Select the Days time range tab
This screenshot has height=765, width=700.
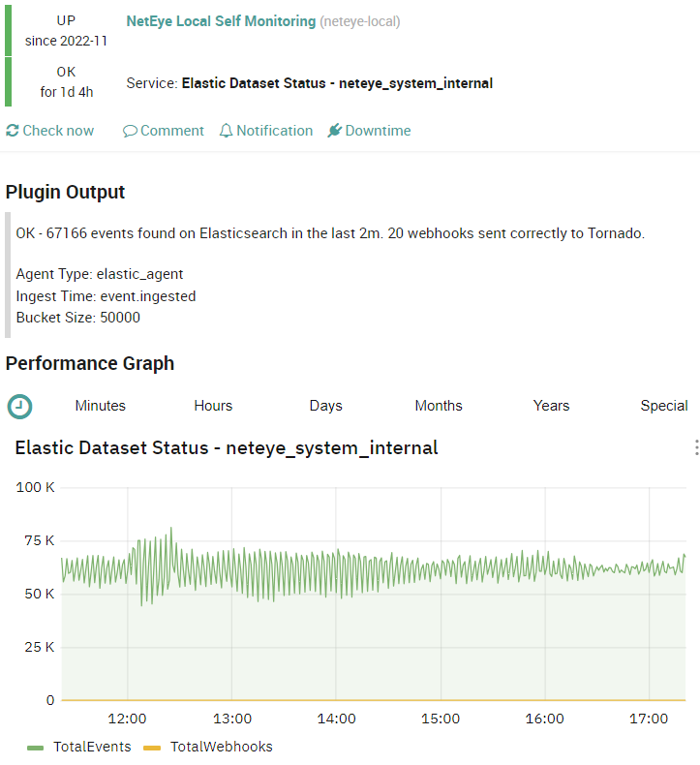326,406
